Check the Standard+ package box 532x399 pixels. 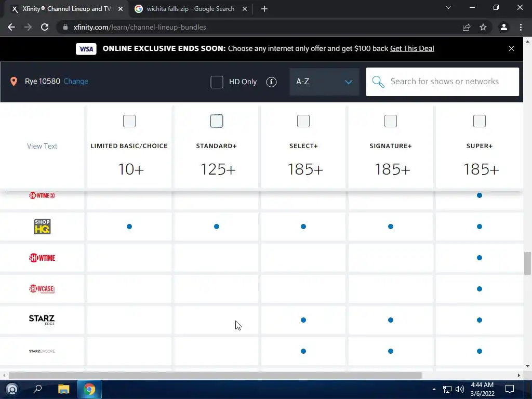click(x=217, y=121)
